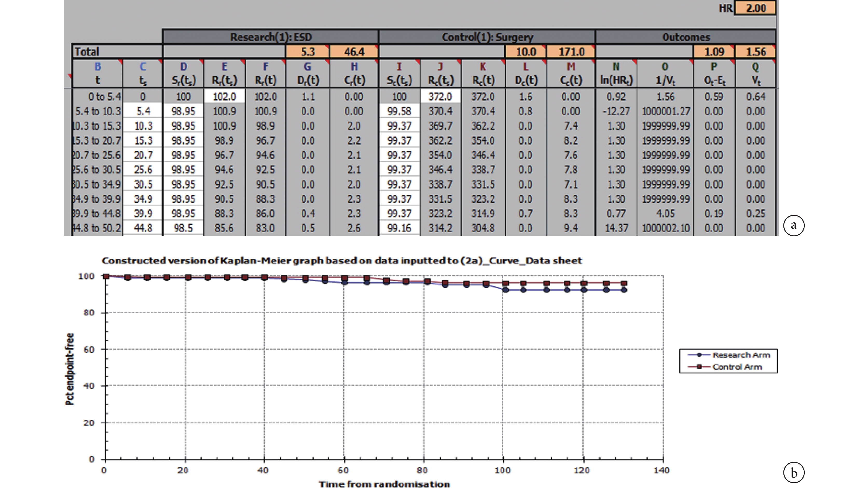868x488 pixels.
Task: Select the 99.16 cell in column I
Action: 399,228
